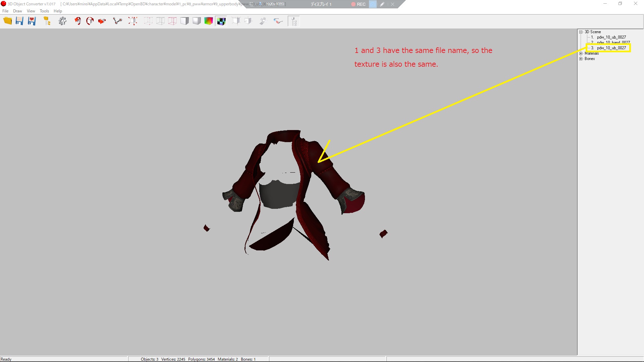644x362 pixels.
Task: Select first pdw_10_ub_0027 object in tree
Action: coord(611,37)
